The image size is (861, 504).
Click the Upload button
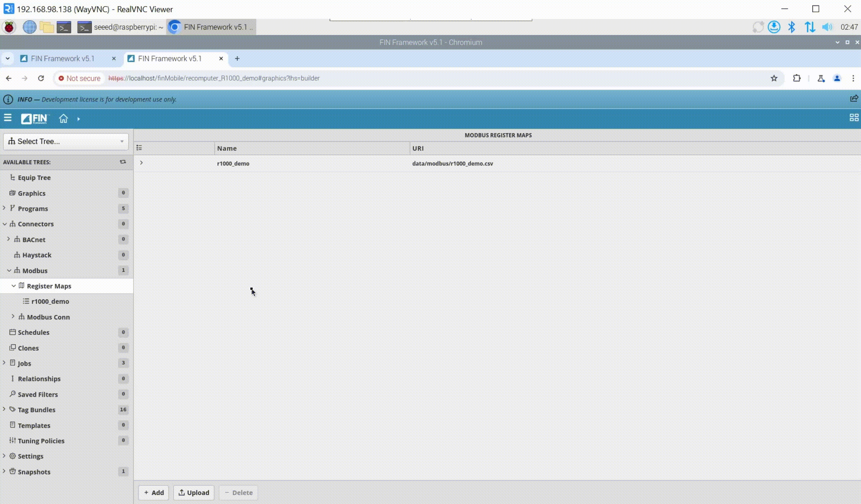[x=194, y=493]
